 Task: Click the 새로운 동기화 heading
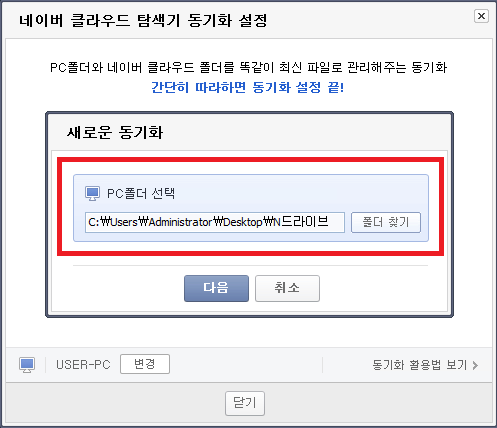pyautogui.click(x=115, y=132)
